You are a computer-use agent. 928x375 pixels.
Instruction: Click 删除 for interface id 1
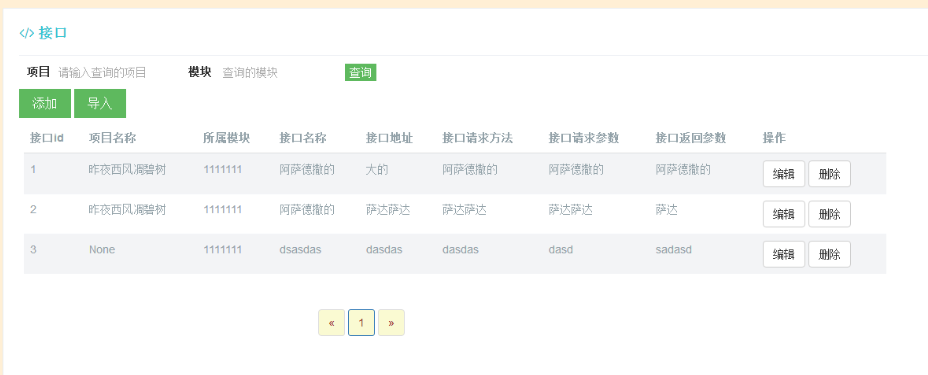coord(829,174)
